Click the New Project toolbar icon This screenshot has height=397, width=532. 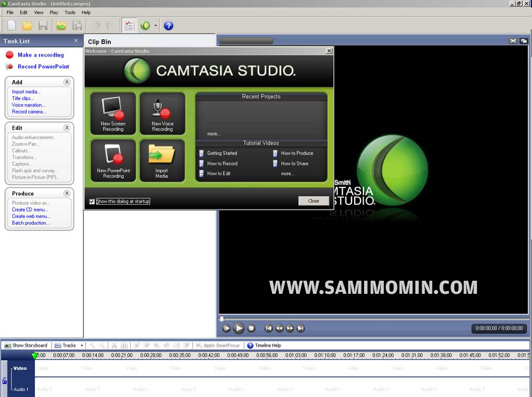tap(12, 26)
